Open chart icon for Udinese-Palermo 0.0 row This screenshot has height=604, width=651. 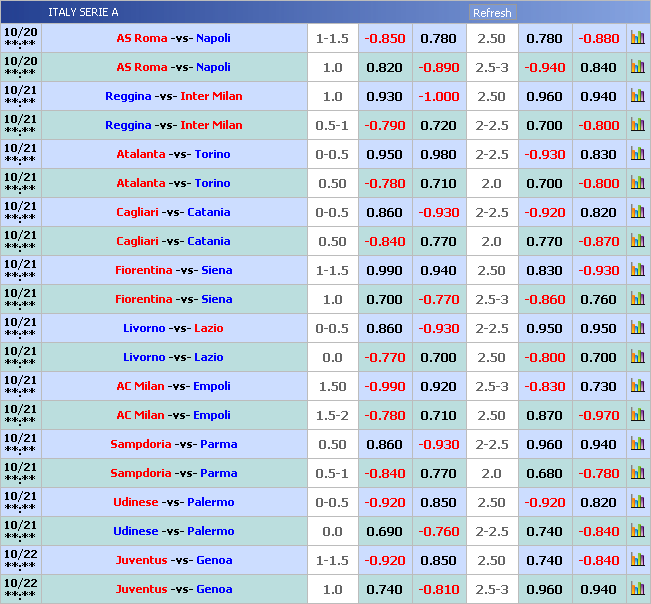click(637, 531)
